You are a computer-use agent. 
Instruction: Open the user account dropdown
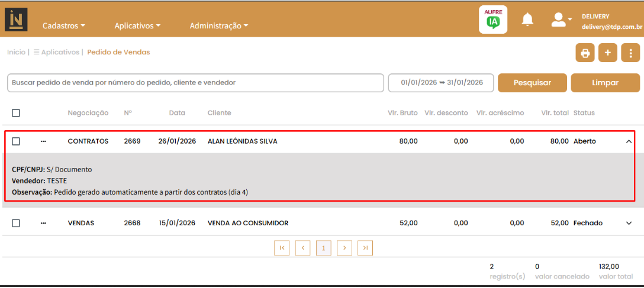561,20
